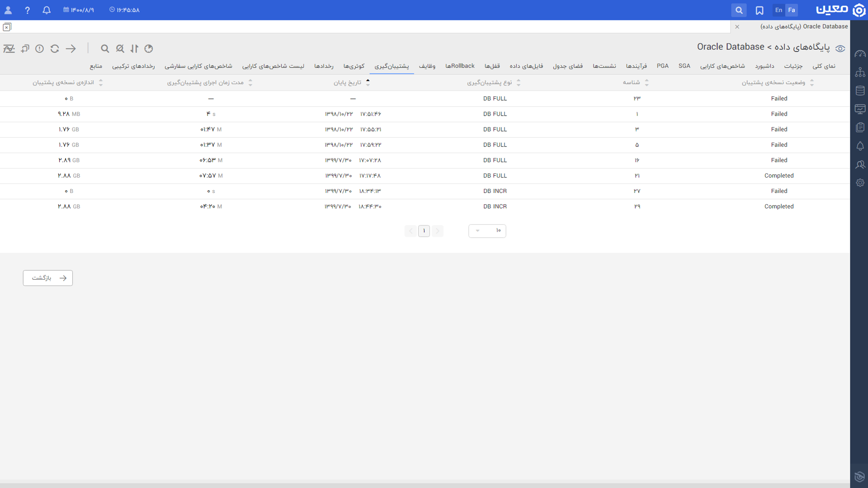Open the کوئری‌ها tab
The height and width of the screenshot is (488, 868).
(353, 66)
